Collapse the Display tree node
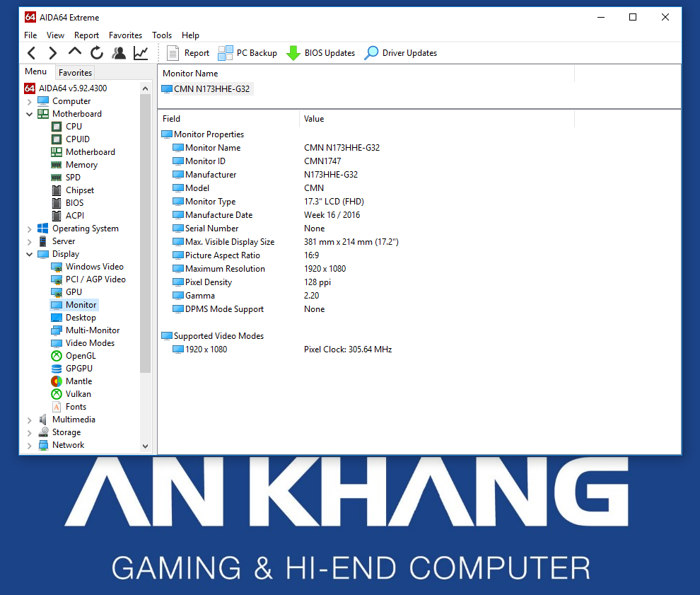The width and height of the screenshot is (700, 595). (30, 254)
